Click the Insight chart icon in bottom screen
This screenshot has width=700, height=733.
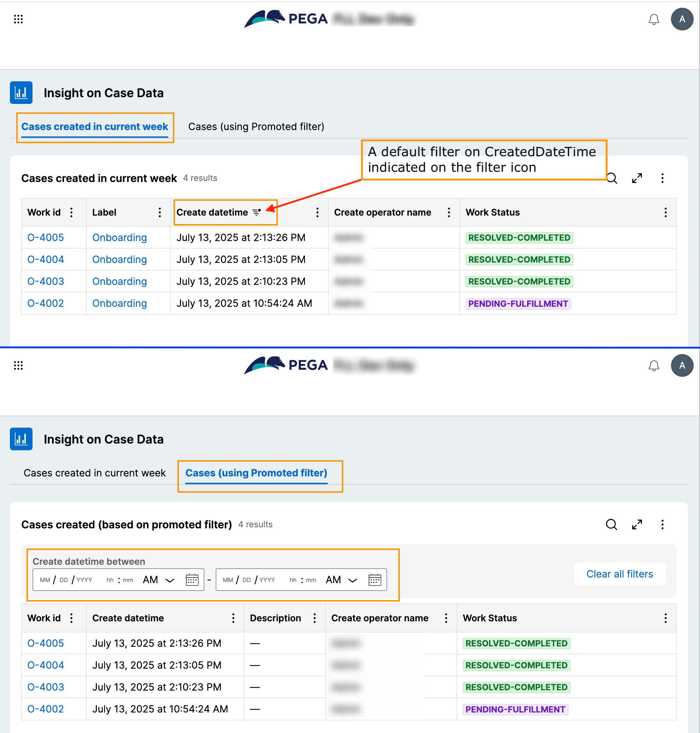pyautogui.click(x=21, y=439)
